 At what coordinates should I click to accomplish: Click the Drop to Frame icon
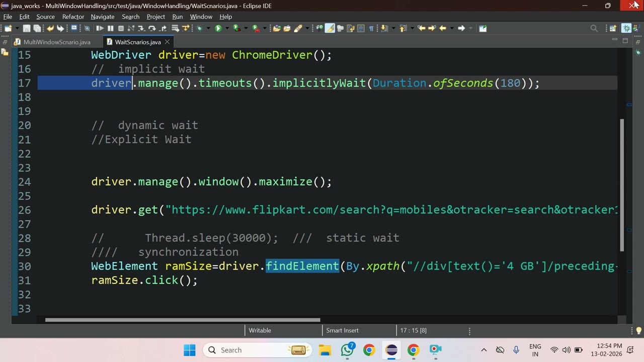click(x=175, y=28)
